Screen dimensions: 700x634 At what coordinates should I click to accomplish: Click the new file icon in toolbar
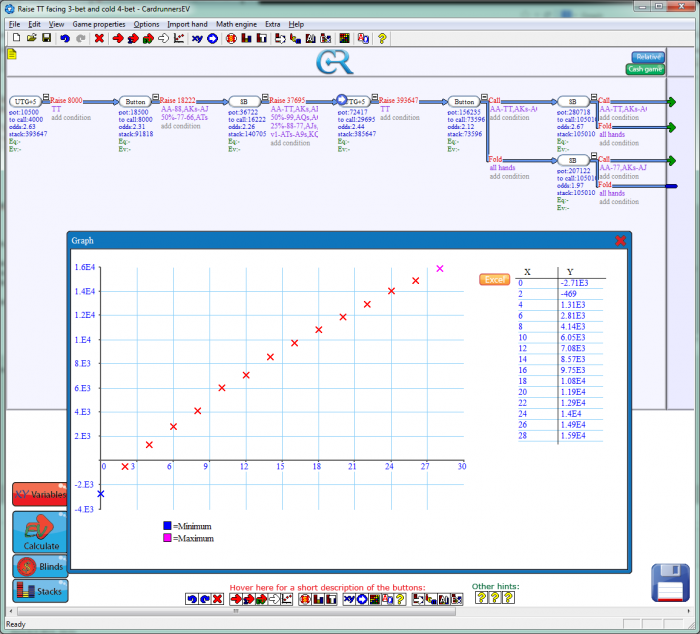[16, 38]
